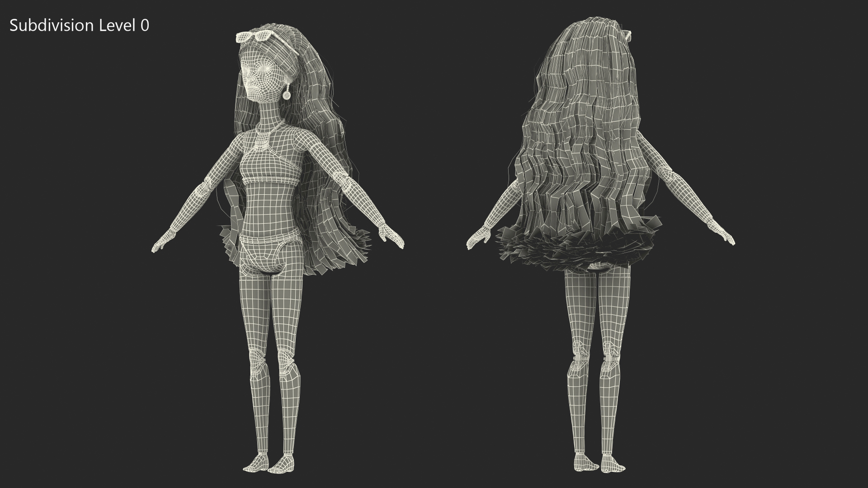Image resolution: width=868 pixels, height=488 pixels.
Task: Select the round earring on front model
Action: (x=287, y=95)
